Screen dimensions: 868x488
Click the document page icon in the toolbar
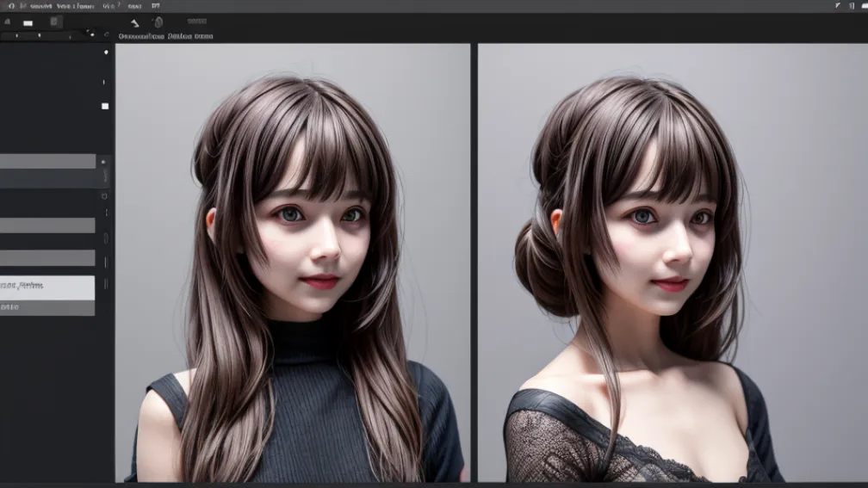click(x=53, y=22)
